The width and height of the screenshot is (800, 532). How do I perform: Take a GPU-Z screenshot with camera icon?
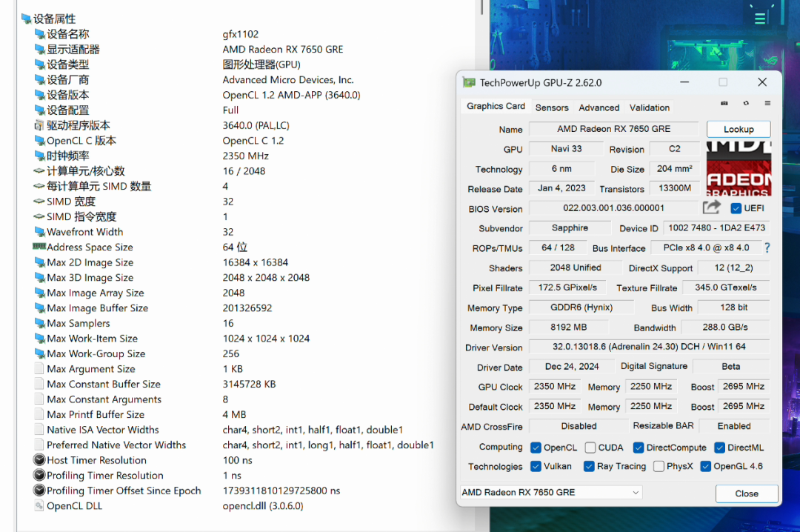point(724,104)
